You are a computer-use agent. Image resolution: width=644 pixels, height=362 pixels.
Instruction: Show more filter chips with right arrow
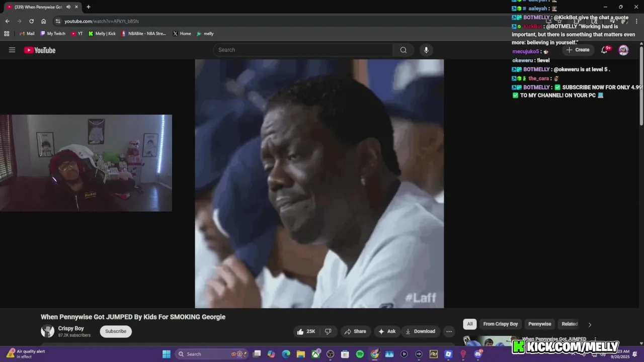coord(590,324)
